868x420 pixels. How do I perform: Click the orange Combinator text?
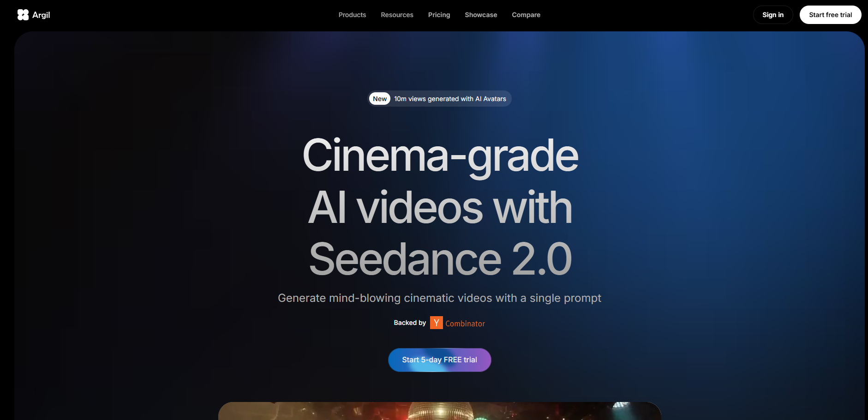pos(465,324)
